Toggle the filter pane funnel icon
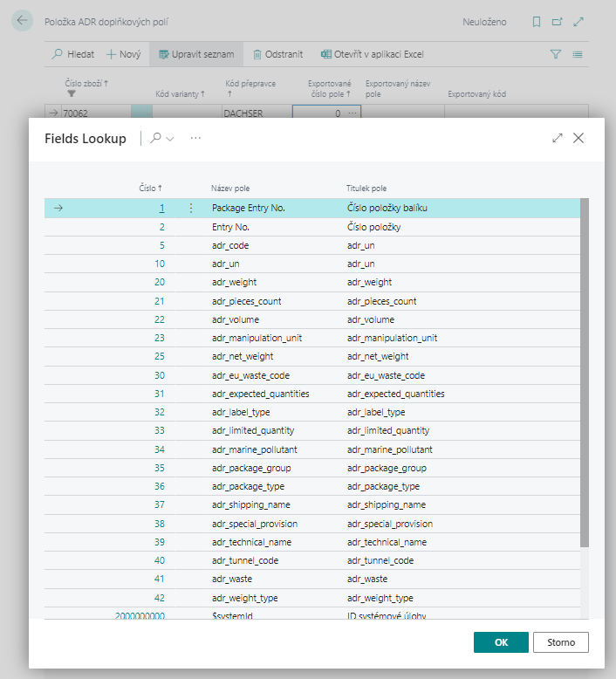The height and width of the screenshot is (679, 616). point(556,54)
